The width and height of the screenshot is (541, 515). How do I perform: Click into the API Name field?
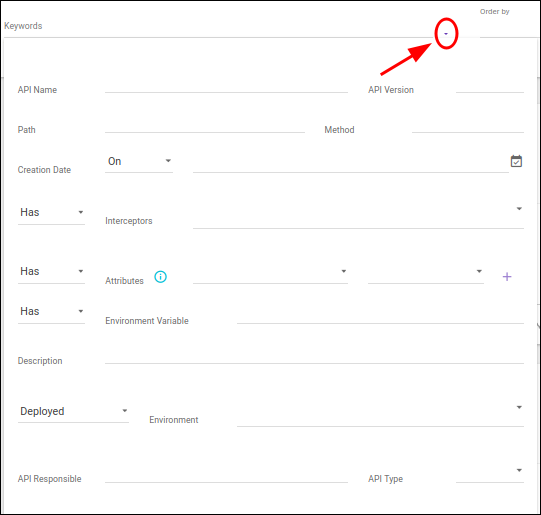point(226,86)
